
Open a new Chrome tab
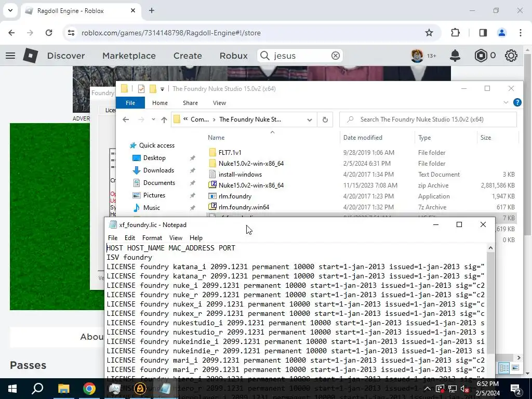pyautogui.click(x=152, y=10)
